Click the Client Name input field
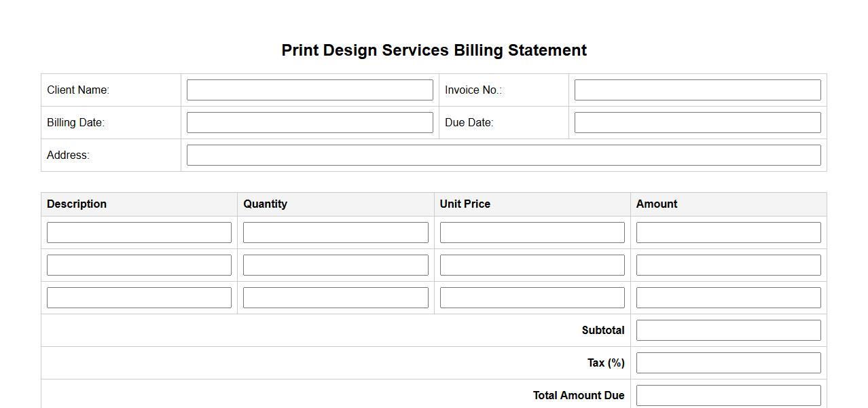The height and width of the screenshot is (408, 868). pos(310,90)
